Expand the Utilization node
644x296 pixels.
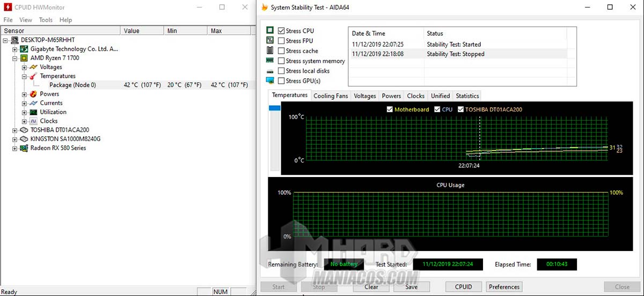(24, 112)
